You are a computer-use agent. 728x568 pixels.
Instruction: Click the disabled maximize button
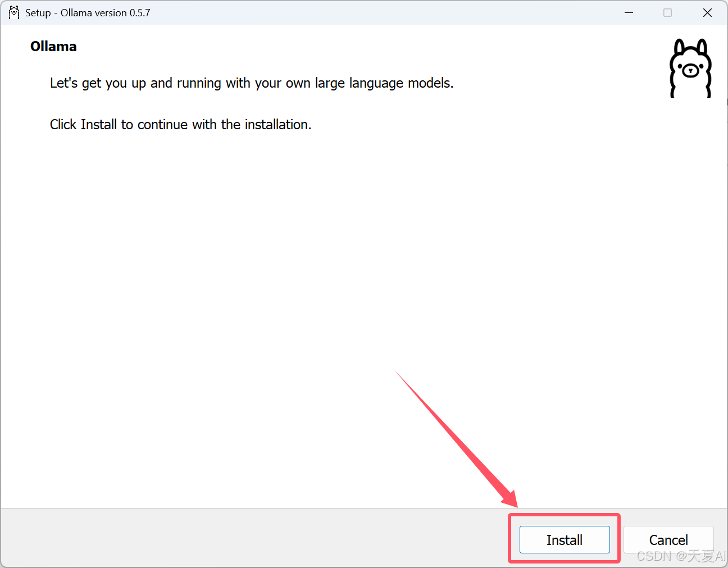point(667,12)
